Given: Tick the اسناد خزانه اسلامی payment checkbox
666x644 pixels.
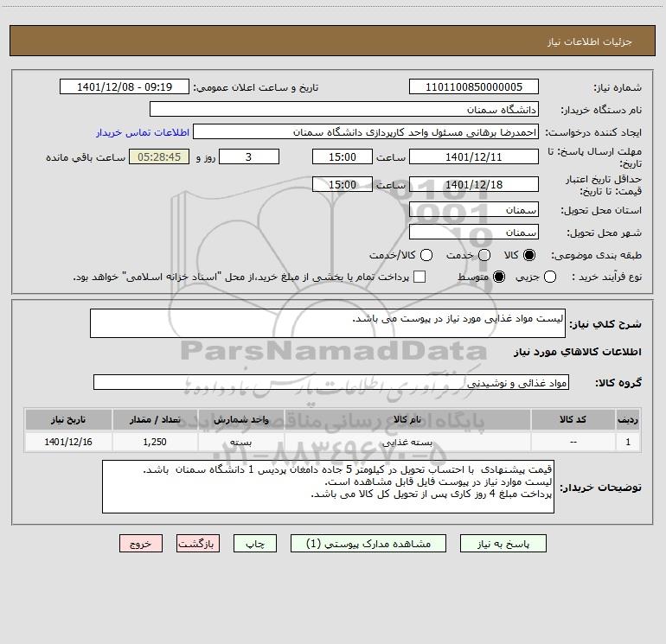Looking at the screenshot, I should pyautogui.click(x=419, y=277).
